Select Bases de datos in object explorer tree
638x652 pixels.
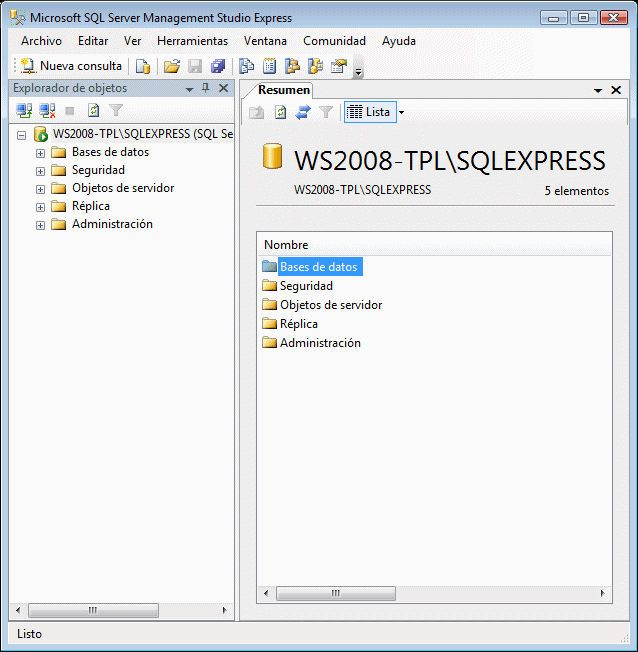click(x=110, y=152)
